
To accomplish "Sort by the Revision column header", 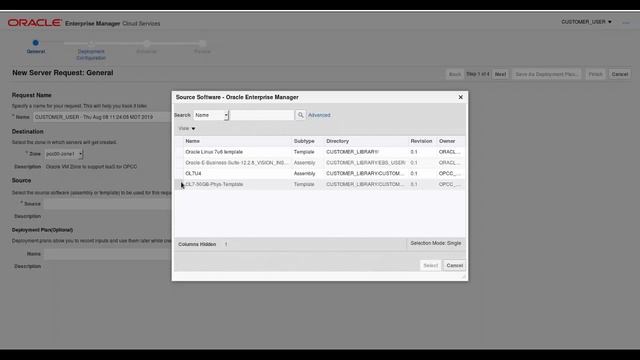I will 421,141.
